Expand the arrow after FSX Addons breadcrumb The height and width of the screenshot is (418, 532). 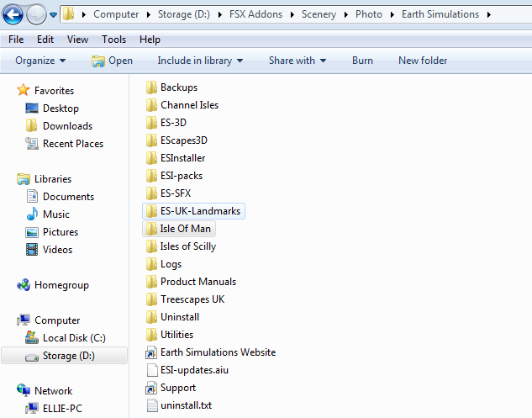pos(292,14)
